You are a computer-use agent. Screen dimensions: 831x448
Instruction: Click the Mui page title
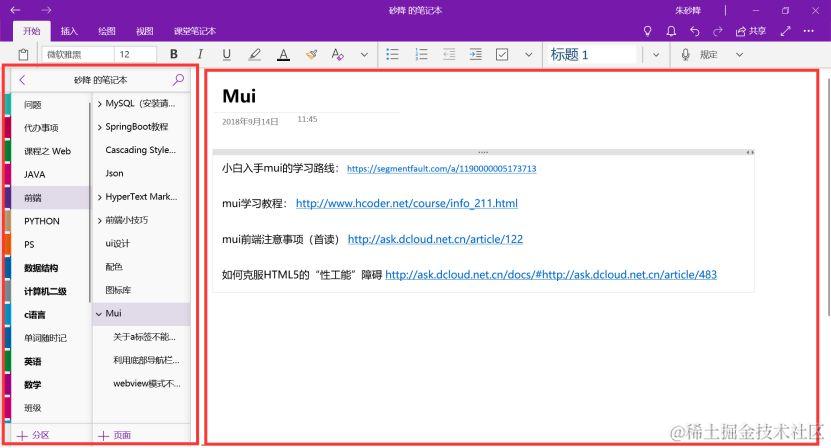(x=240, y=96)
